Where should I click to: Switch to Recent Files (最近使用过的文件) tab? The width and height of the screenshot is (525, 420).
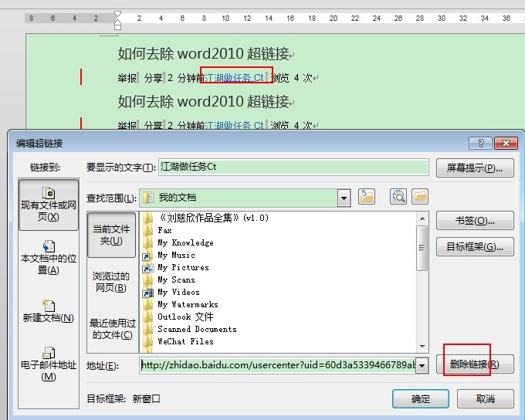[112, 329]
